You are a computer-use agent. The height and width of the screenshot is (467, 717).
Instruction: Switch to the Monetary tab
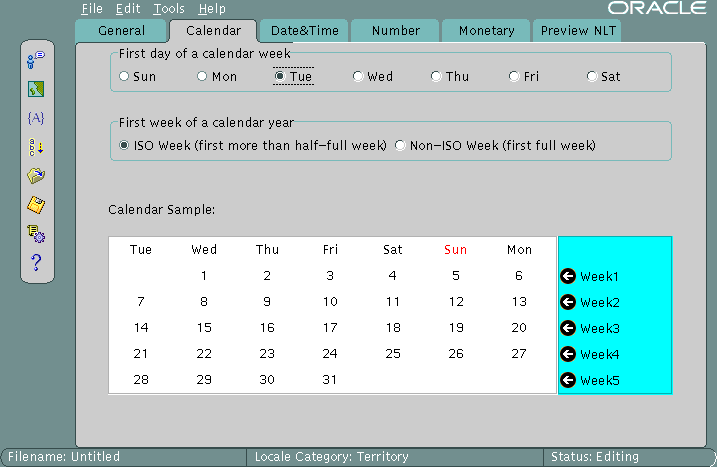click(486, 31)
